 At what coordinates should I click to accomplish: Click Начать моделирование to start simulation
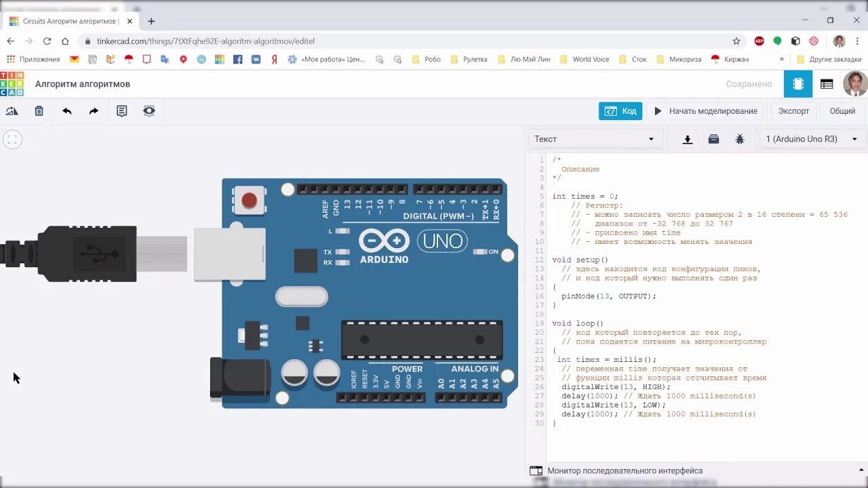(x=705, y=111)
